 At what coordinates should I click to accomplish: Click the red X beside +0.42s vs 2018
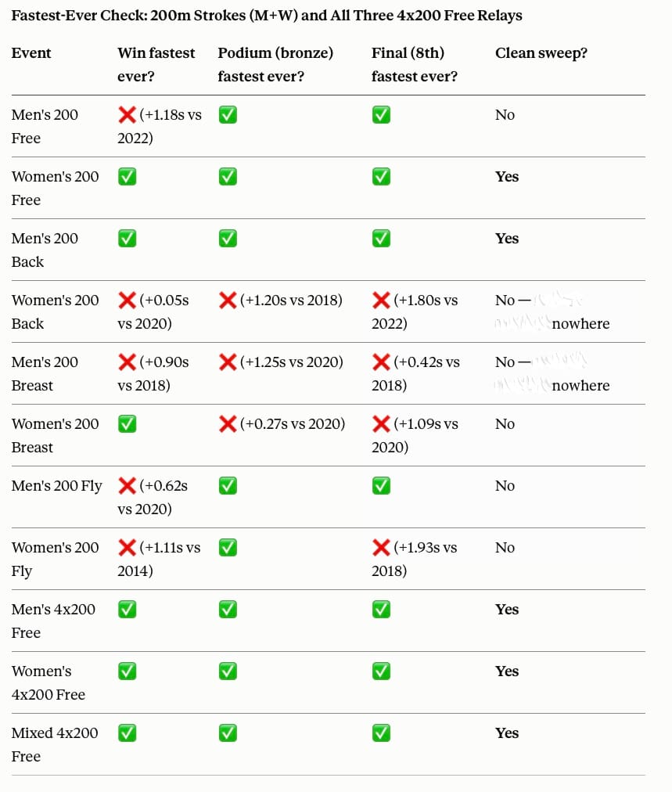[381, 362]
